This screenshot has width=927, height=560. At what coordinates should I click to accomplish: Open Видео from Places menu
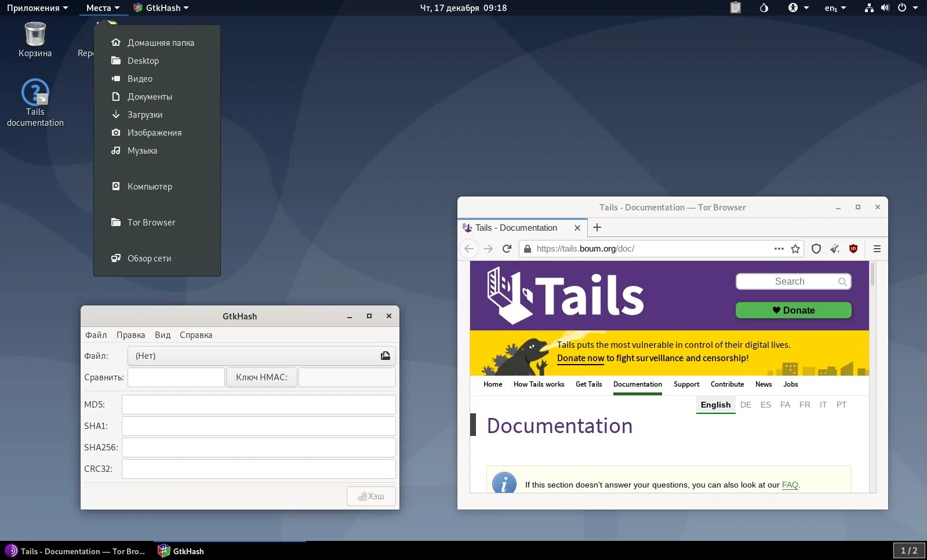tap(157, 78)
